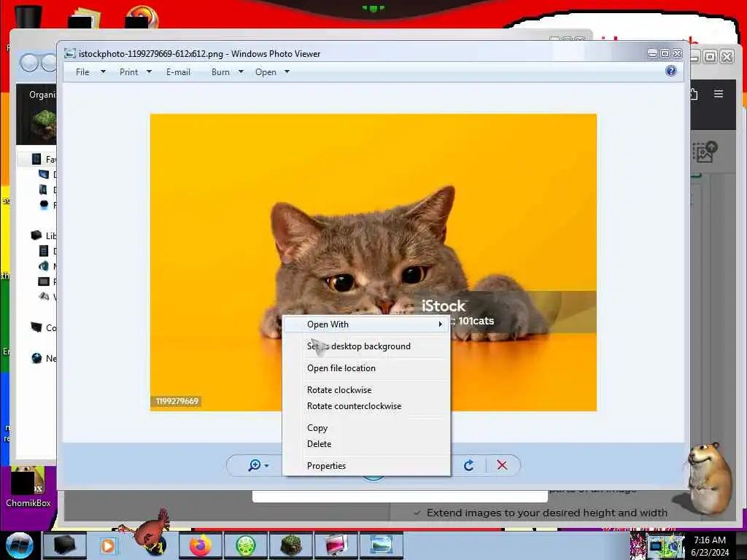The height and width of the screenshot is (560, 747).
Task: Click the add-image icon in background window
Action: (705, 152)
